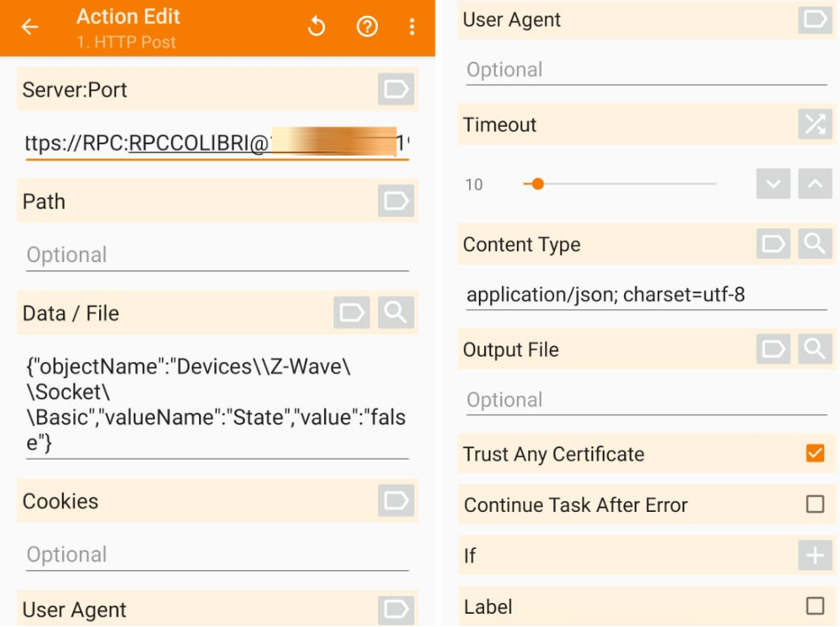840x627 pixels.
Task: Click the Timeout slider handle
Action: 536,184
